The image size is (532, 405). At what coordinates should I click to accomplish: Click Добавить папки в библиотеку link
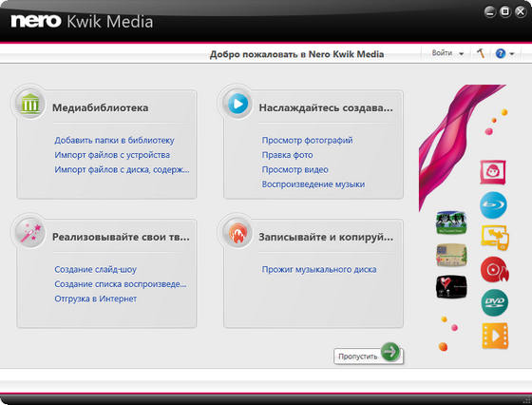pos(114,140)
